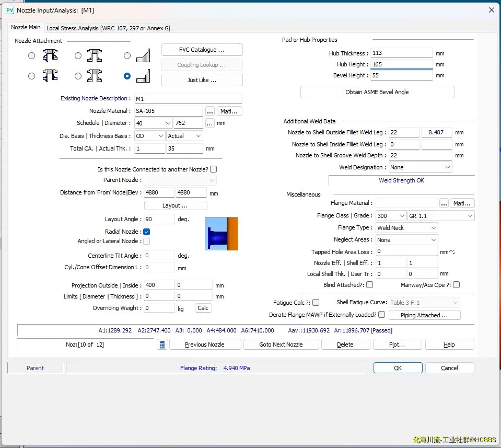Viewport: 501px width, 448px height.
Task: Select second top-row nozzle attachment radio
Action: (78, 55)
